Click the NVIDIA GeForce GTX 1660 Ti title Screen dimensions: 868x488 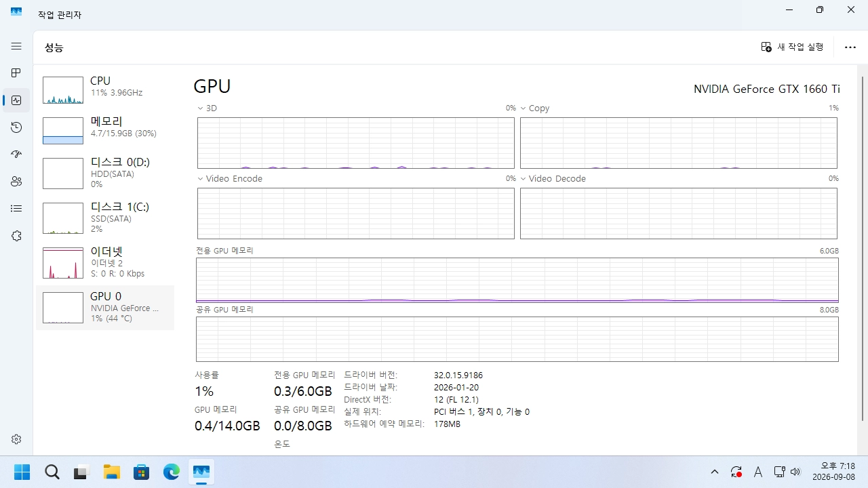click(x=766, y=89)
